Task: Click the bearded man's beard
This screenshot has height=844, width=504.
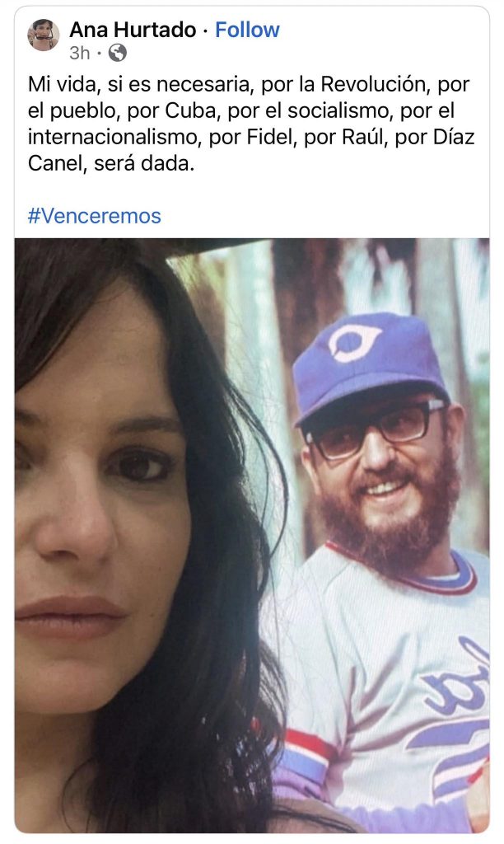Action: point(387,519)
